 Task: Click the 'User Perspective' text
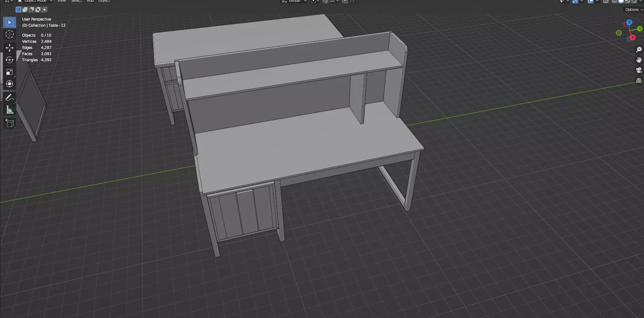[x=37, y=19]
